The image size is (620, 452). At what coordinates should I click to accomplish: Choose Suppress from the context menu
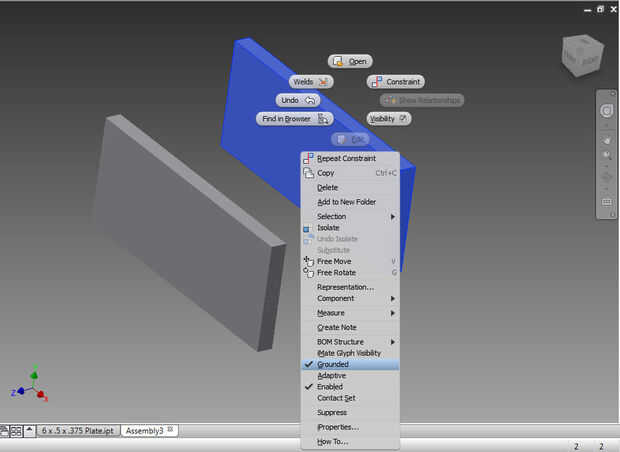coord(350,412)
